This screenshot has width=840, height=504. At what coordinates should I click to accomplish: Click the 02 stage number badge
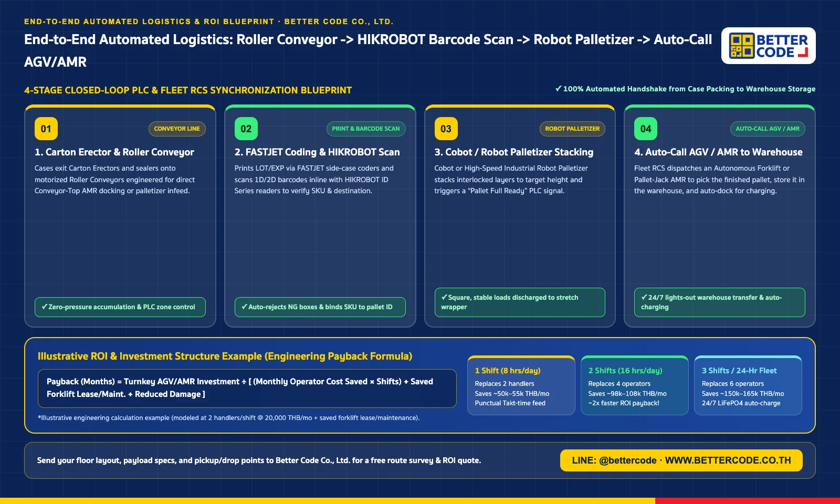246,129
